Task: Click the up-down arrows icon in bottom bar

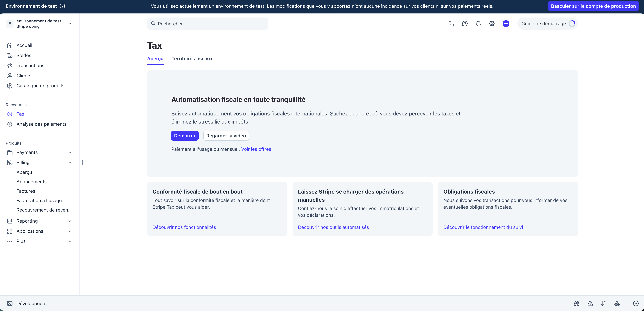Action: coord(603,303)
